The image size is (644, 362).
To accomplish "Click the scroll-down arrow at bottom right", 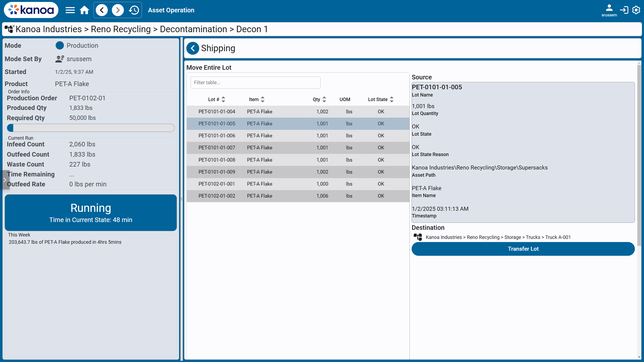I will pos(639,357).
